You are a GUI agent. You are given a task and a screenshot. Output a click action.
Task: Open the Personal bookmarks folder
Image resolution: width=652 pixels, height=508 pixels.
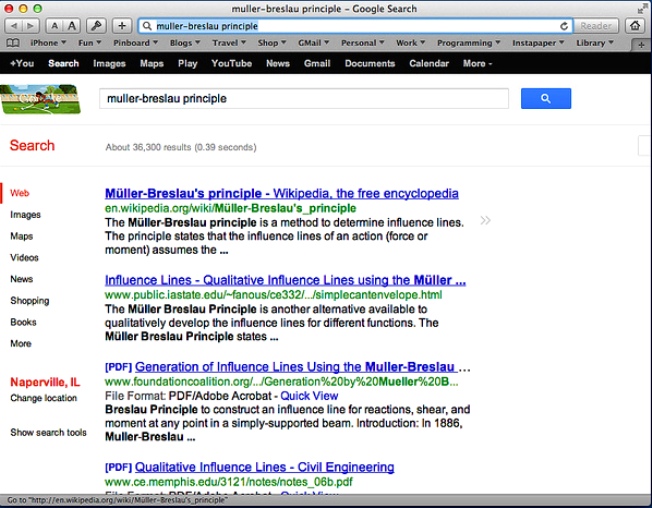pyautogui.click(x=362, y=43)
